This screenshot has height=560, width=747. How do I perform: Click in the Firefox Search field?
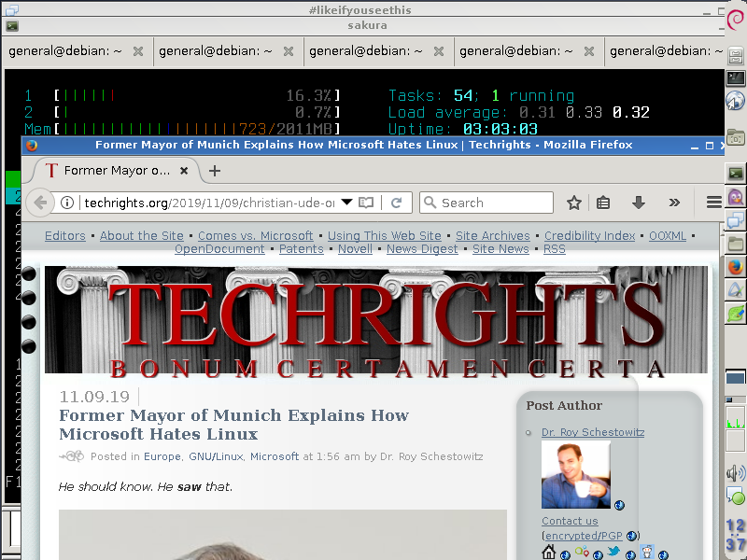click(x=486, y=203)
